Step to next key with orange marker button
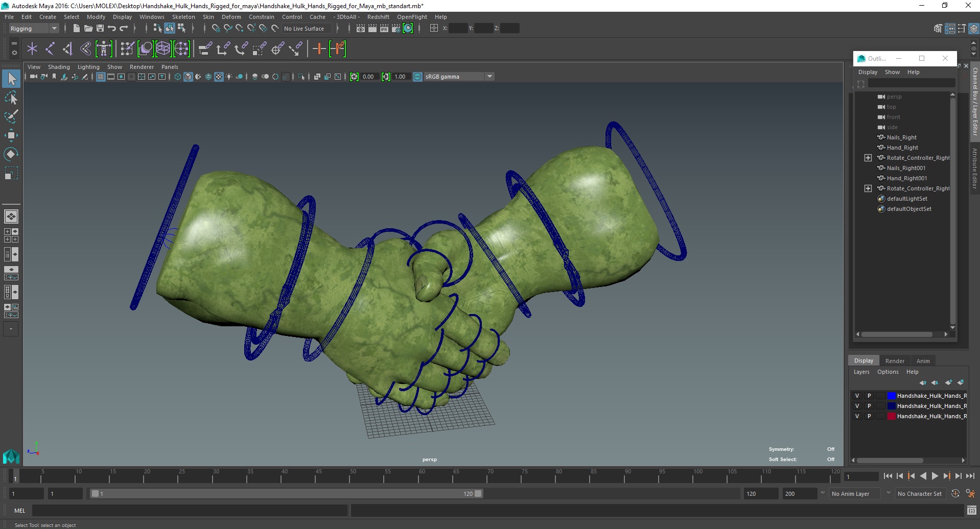980x529 pixels. coord(946,476)
